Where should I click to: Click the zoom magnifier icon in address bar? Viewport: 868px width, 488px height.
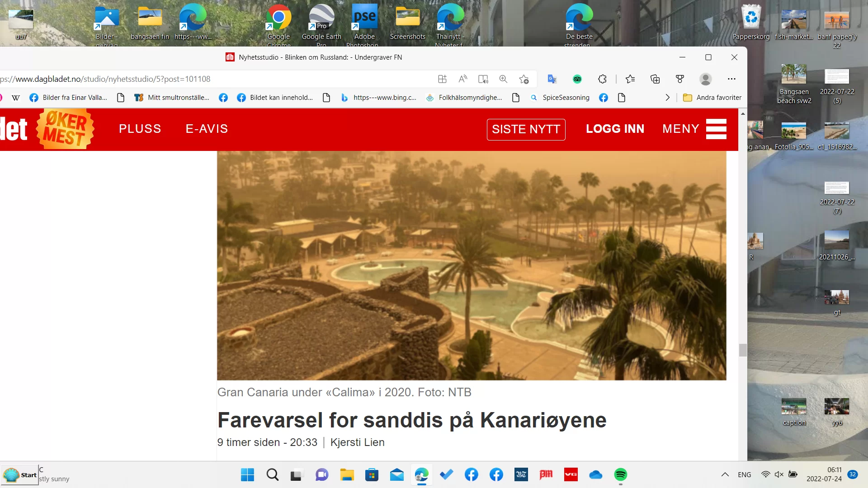pyautogui.click(x=503, y=79)
